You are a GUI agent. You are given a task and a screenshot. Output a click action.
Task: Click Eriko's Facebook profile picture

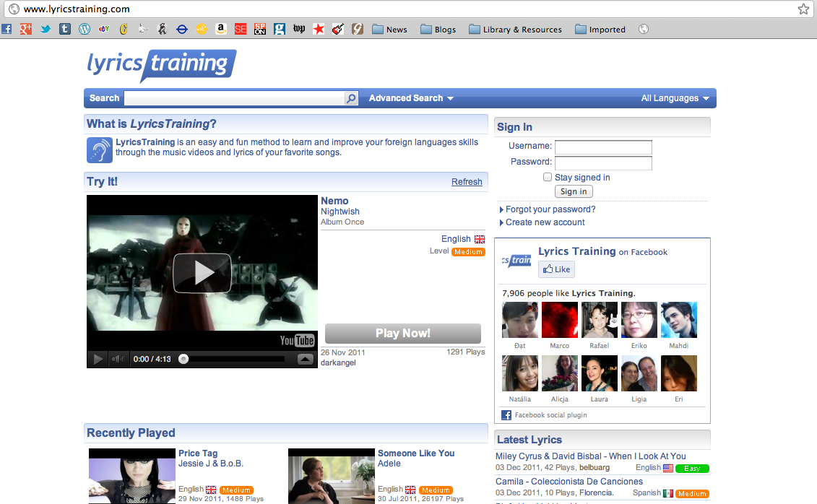[639, 320]
